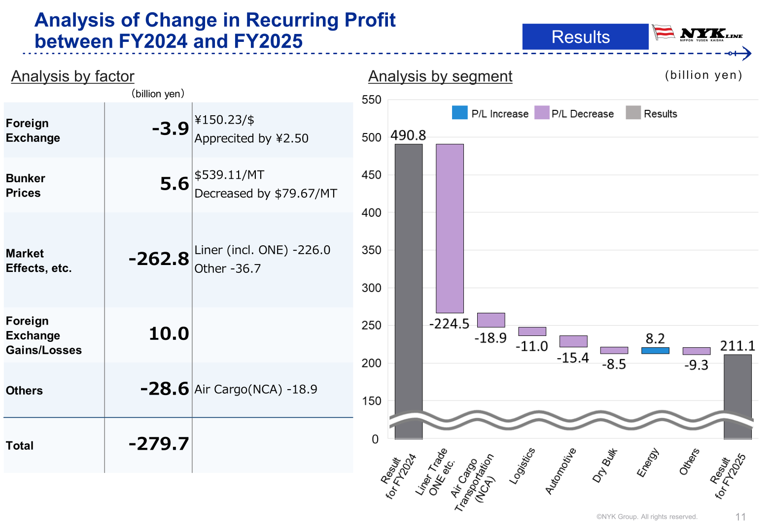This screenshot has height=532, width=769.
Task: Click the -15.4 data label
Action: tap(573, 358)
